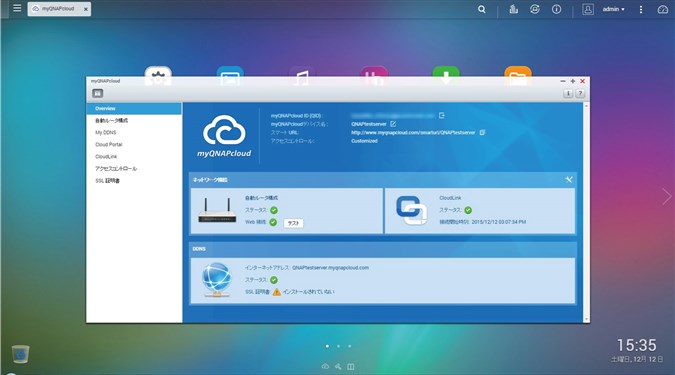Click the myQNAPcloud cloud logo
This screenshot has width=675, height=375.
point(224,136)
